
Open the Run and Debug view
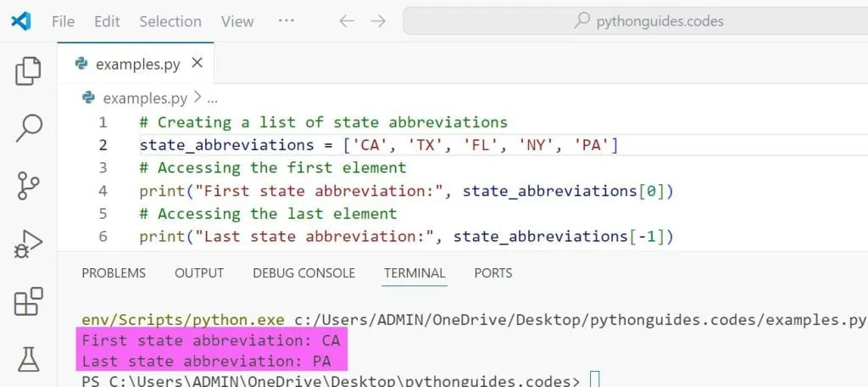29,244
